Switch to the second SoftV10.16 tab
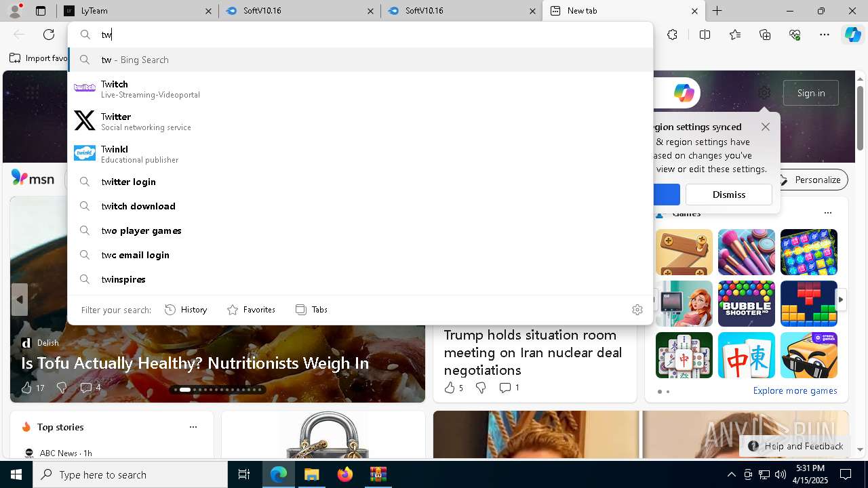 pos(462,11)
